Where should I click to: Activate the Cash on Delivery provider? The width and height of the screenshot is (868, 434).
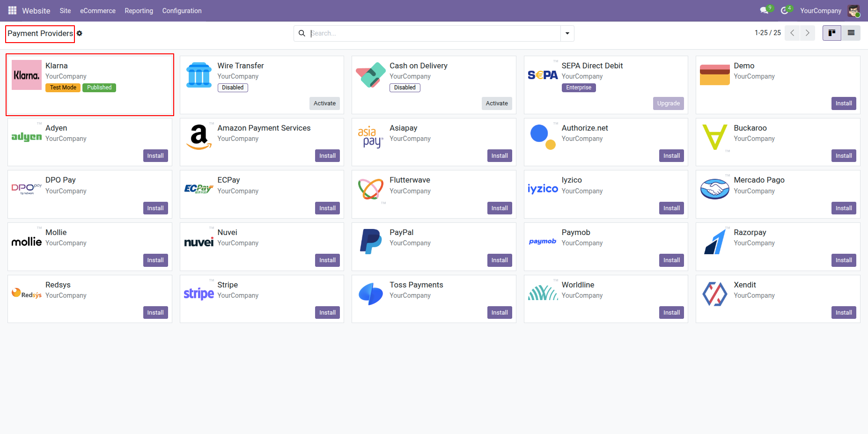(497, 103)
